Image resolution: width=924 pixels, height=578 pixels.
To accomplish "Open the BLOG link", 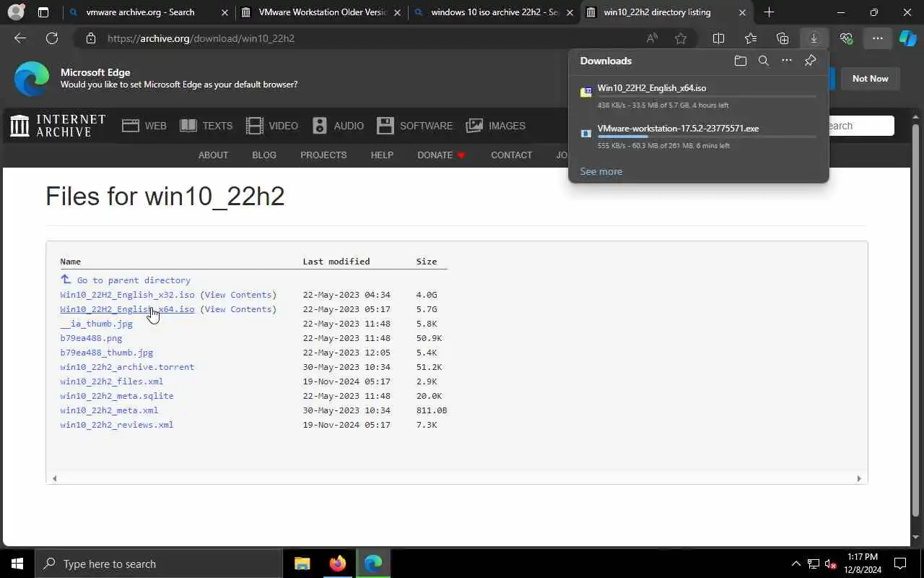I will (x=264, y=155).
